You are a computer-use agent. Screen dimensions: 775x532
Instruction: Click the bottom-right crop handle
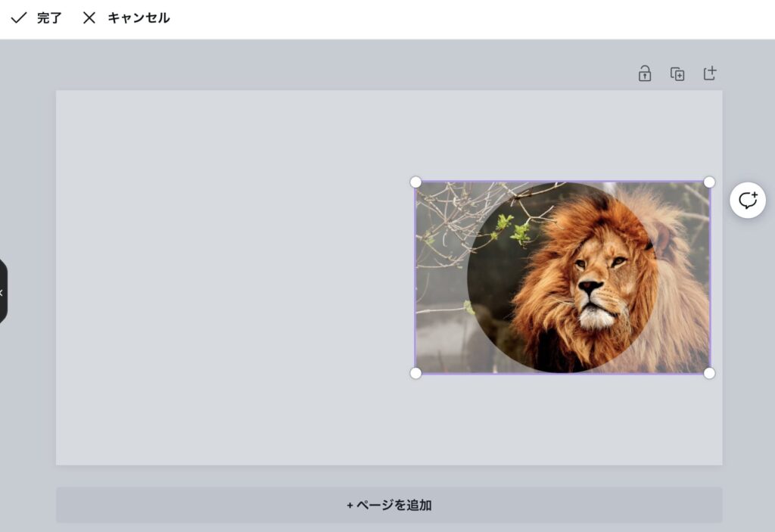(709, 373)
